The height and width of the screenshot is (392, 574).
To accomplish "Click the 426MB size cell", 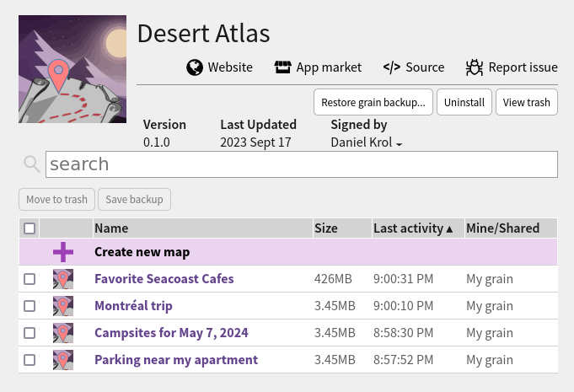I will 333,279.
